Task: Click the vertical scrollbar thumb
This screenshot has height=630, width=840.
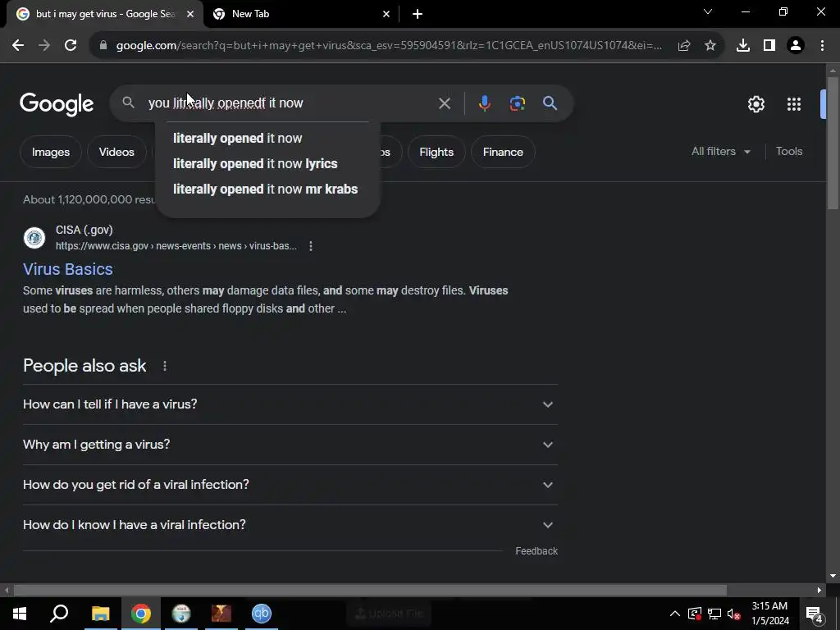Action: click(x=833, y=143)
